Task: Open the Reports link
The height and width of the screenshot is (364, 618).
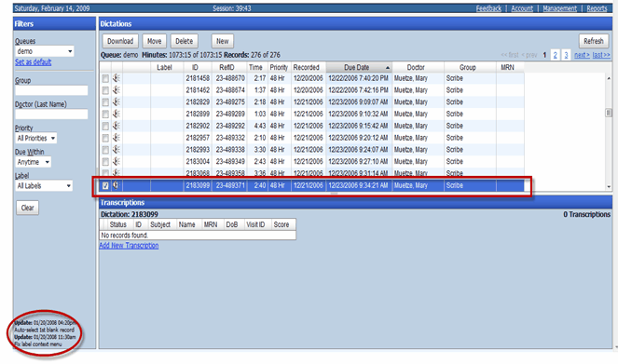Action: [x=597, y=8]
